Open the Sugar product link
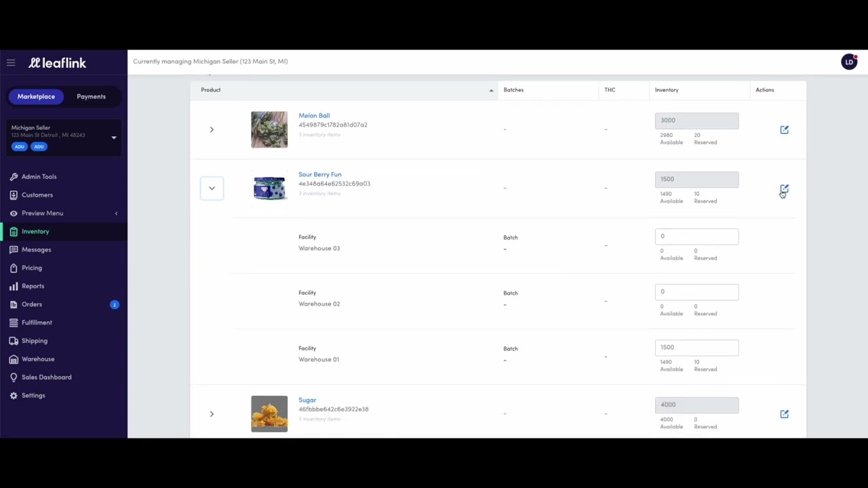This screenshot has height=488, width=868. (307, 401)
